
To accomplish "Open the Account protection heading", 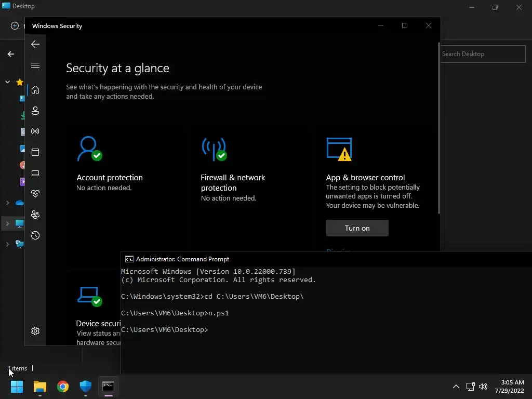I will pyautogui.click(x=110, y=178).
